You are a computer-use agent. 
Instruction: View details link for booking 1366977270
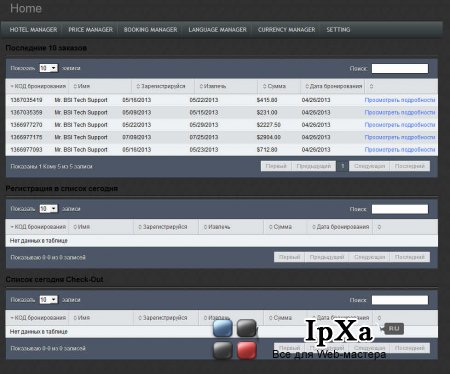point(400,125)
